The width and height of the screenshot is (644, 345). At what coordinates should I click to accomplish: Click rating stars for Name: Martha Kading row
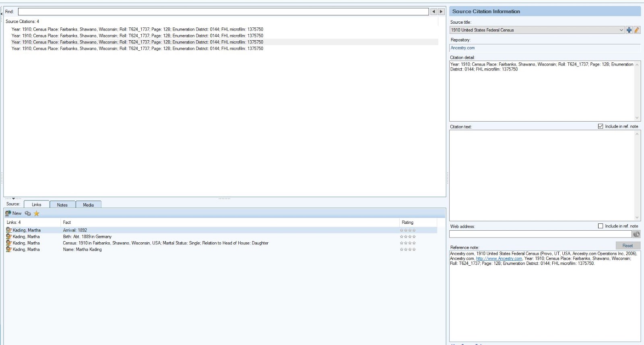coord(408,250)
